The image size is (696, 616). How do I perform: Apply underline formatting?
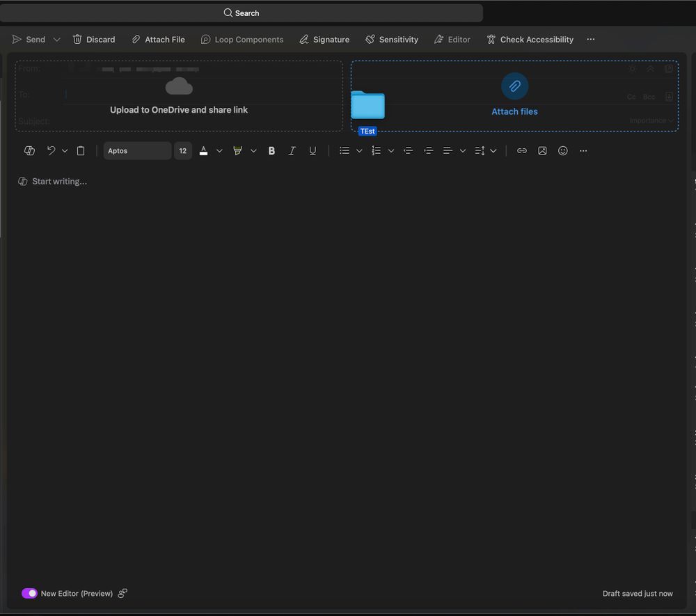[x=313, y=150]
